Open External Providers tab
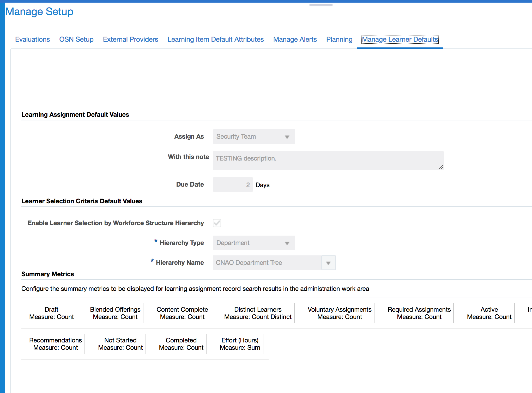Image resolution: width=532 pixels, height=393 pixels. [130, 39]
